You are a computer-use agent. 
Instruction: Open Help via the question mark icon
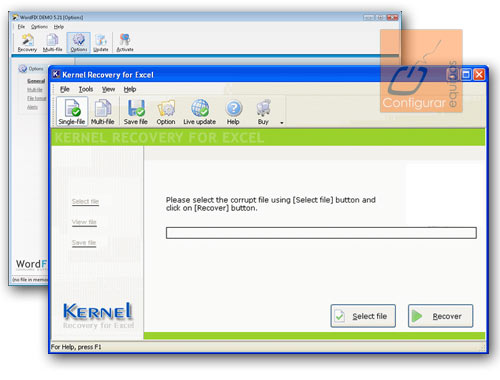233,112
